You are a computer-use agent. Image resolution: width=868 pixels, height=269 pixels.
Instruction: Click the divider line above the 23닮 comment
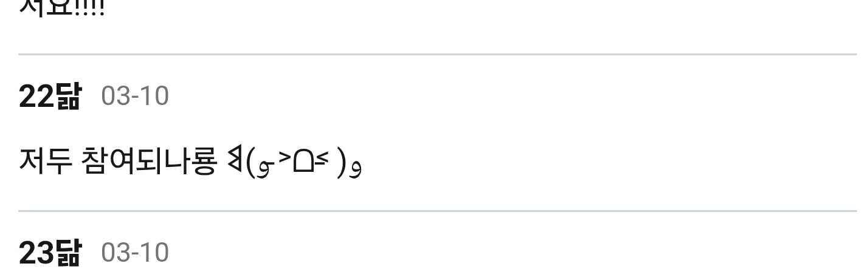point(437,211)
